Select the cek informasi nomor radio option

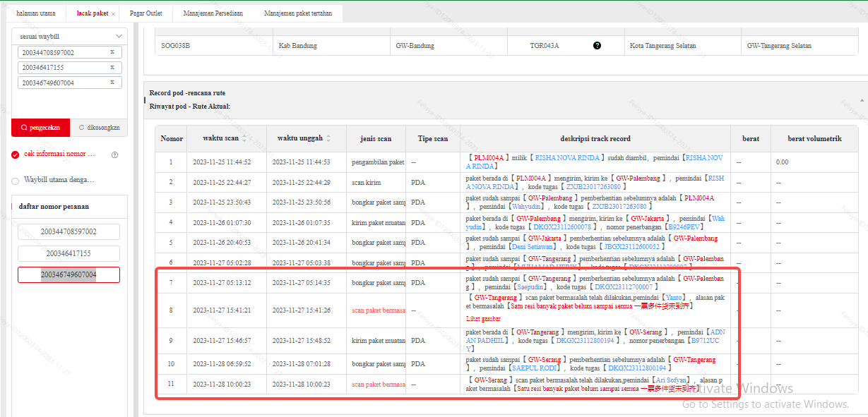point(16,155)
